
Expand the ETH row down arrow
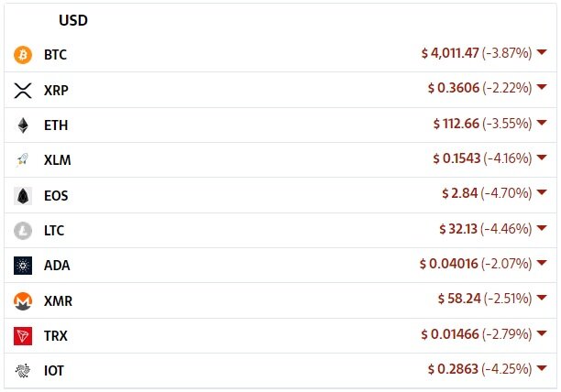[542, 123]
